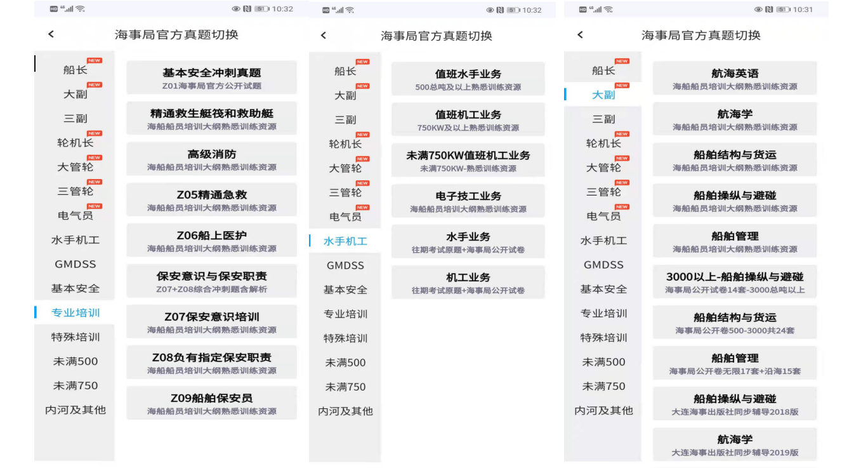Open Z09船舶保安员 question set
Image resolution: width=868 pixels, height=468 pixels.
coord(212,403)
